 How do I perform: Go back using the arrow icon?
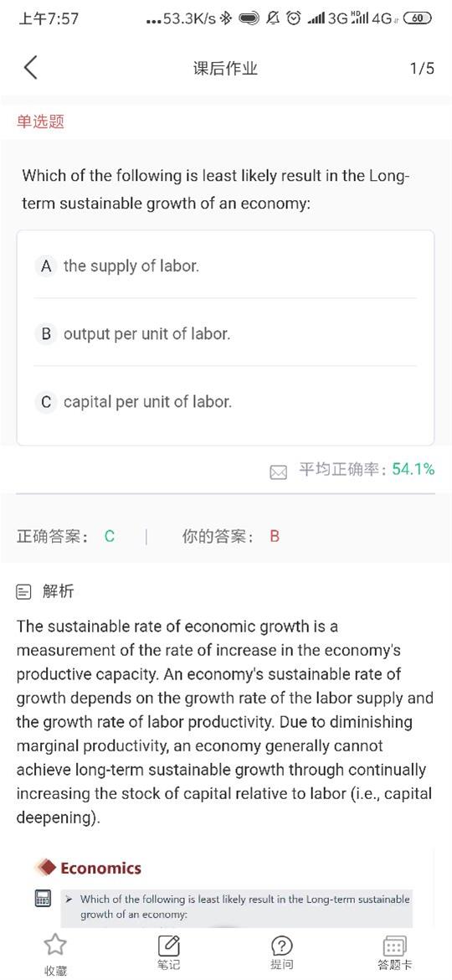pyautogui.click(x=30, y=68)
